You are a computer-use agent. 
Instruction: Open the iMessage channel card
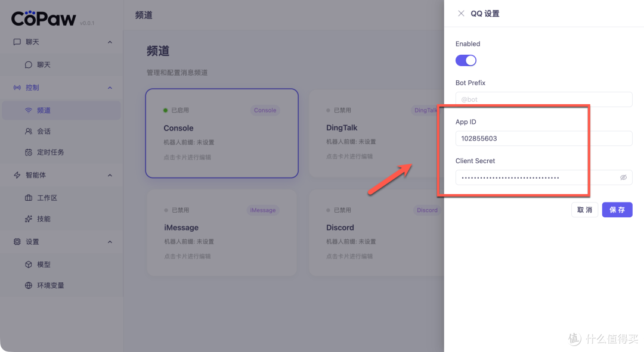(x=222, y=233)
